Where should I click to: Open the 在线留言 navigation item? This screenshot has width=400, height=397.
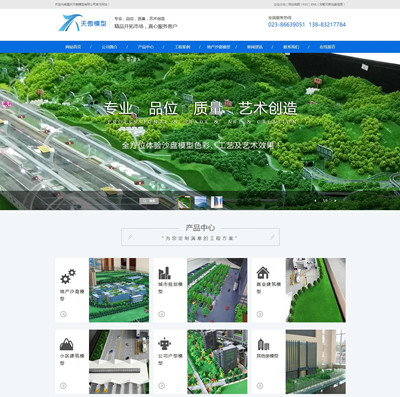tap(327, 47)
